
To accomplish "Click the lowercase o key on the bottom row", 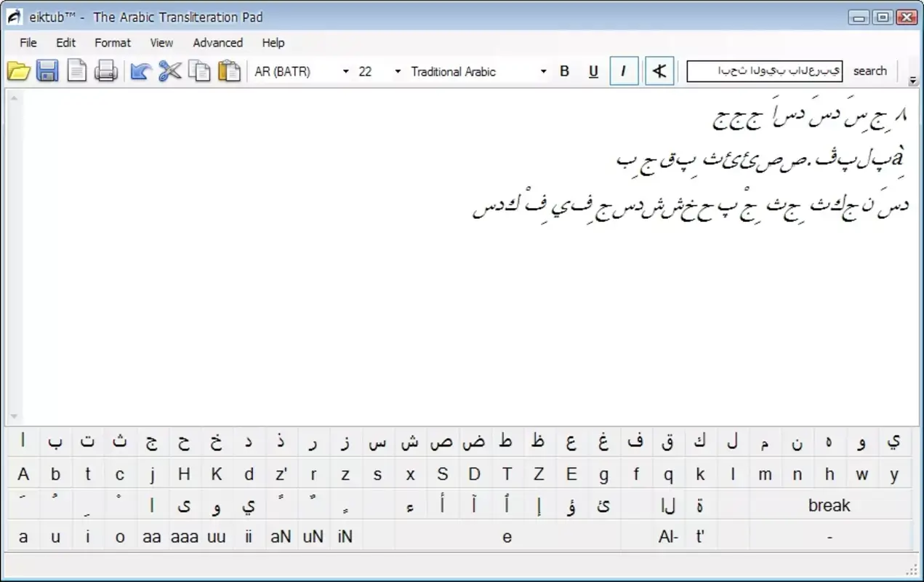I will (120, 538).
